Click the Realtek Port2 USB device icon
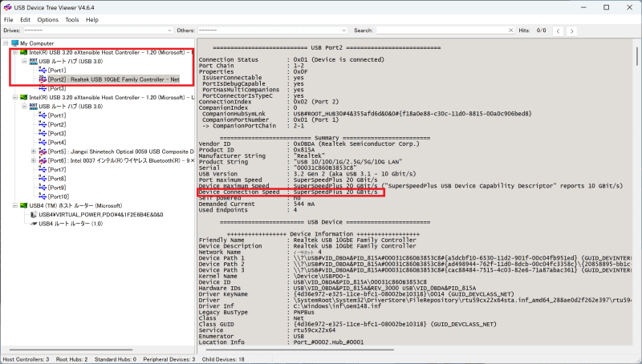Image resolution: width=642 pixels, height=364 pixels. [x=43, y=79]
